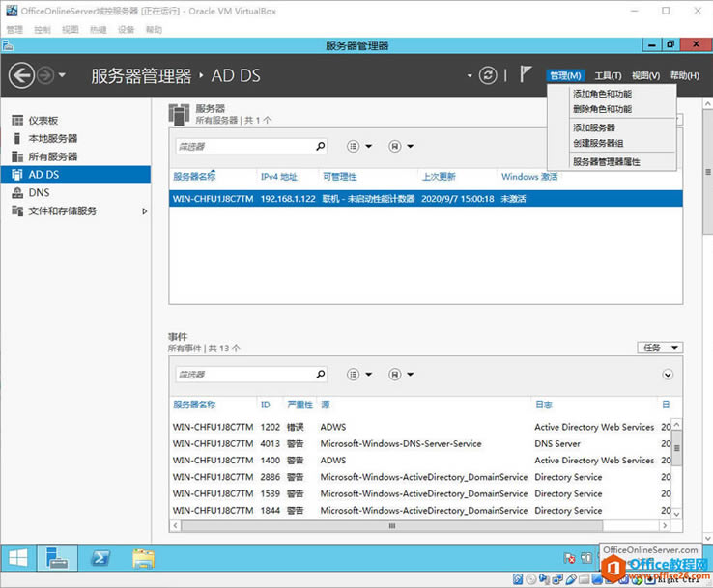The width and height of the screenshot is (713, 588).
Task: Sort servers by 服务器名称 column
Action: tap(194, 177)
